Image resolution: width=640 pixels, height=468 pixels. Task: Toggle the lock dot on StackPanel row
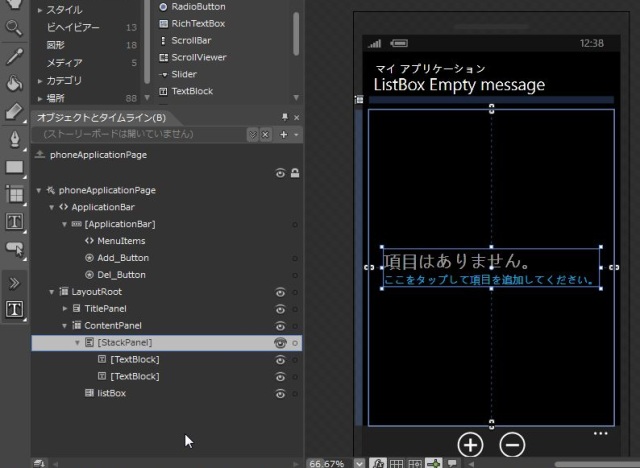[x=295, y=343]
